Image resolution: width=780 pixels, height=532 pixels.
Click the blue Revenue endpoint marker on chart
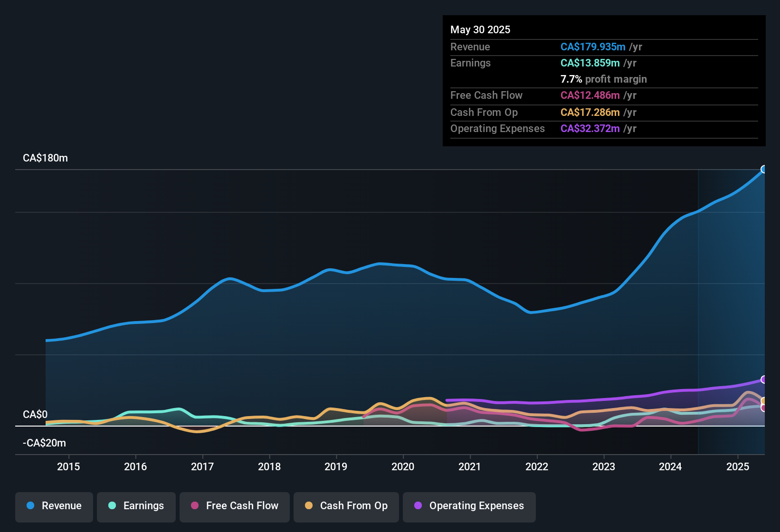click(x=764, y=170)
